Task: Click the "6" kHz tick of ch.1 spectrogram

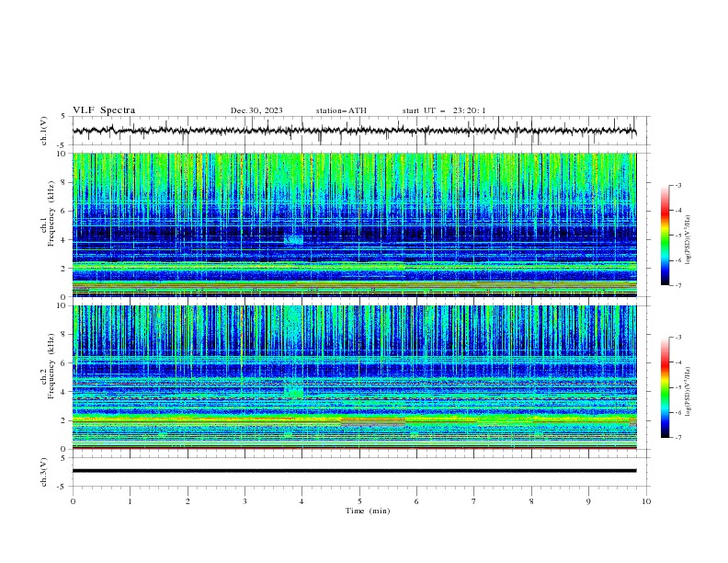Action: coord(64,211)
